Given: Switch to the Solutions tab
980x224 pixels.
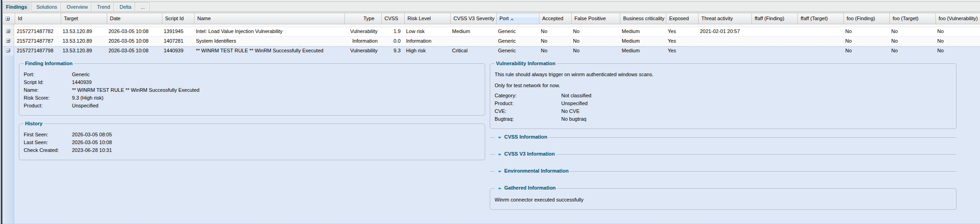Looking at the screenshot, I should point(46,7).
